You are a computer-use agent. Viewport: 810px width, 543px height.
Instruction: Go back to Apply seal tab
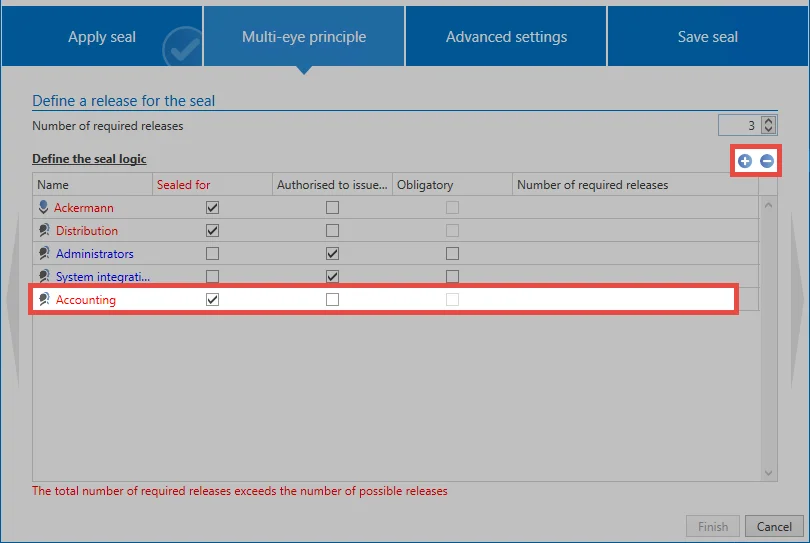[102, 37]
